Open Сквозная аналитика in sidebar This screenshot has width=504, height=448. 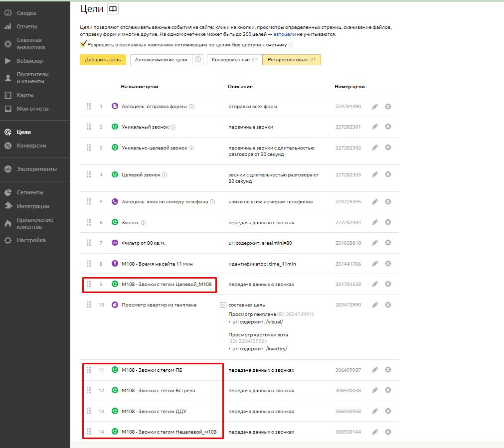click(x=30, y=44)
